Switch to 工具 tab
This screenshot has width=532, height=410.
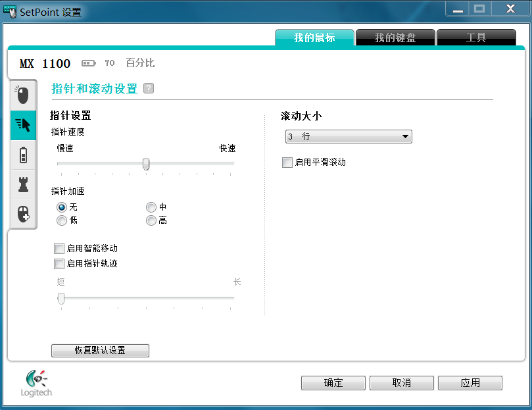click(x=476, y=38)
